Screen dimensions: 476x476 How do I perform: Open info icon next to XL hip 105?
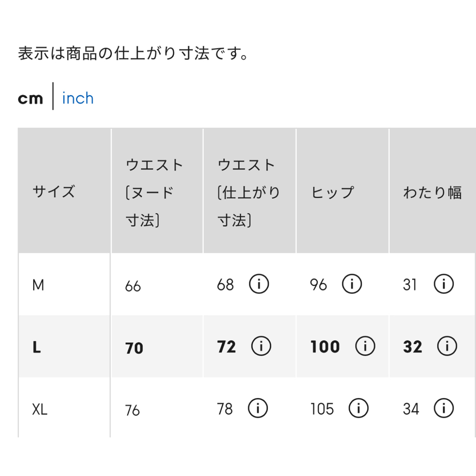(358, 408)
